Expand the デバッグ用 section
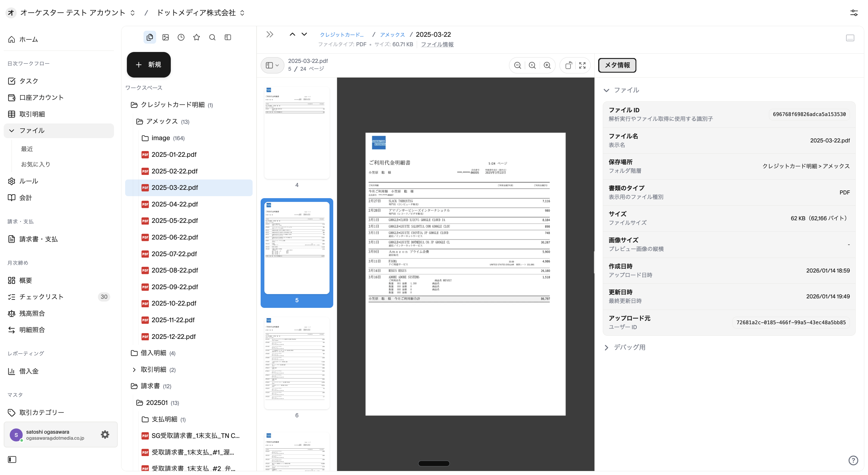 [607, 347]
